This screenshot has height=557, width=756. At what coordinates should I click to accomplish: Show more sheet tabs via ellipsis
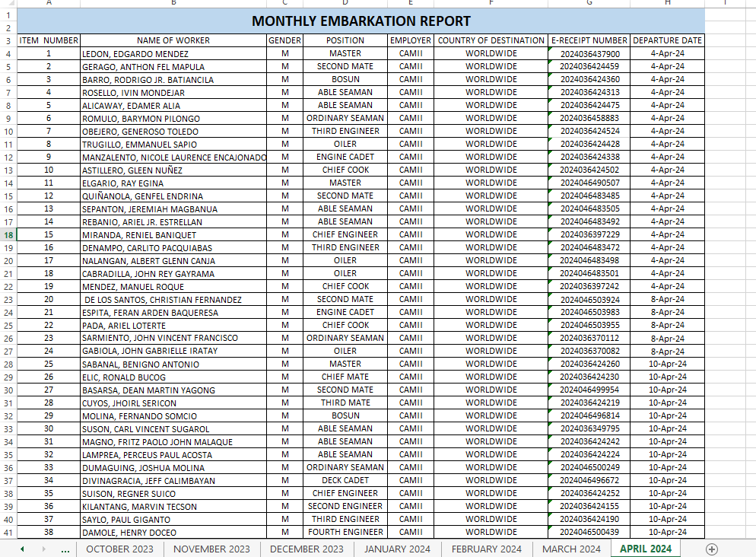coord(65,549)
